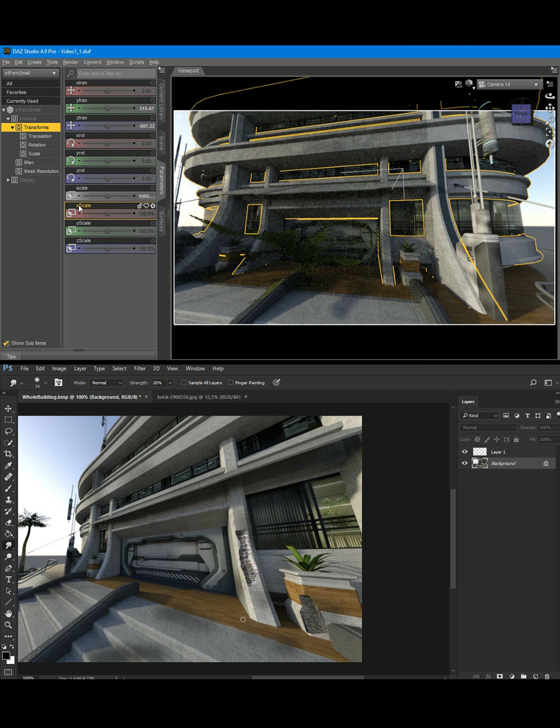The image size is (560, 728).
Task: Select the Eraser tool
Action: coord(8,522)
